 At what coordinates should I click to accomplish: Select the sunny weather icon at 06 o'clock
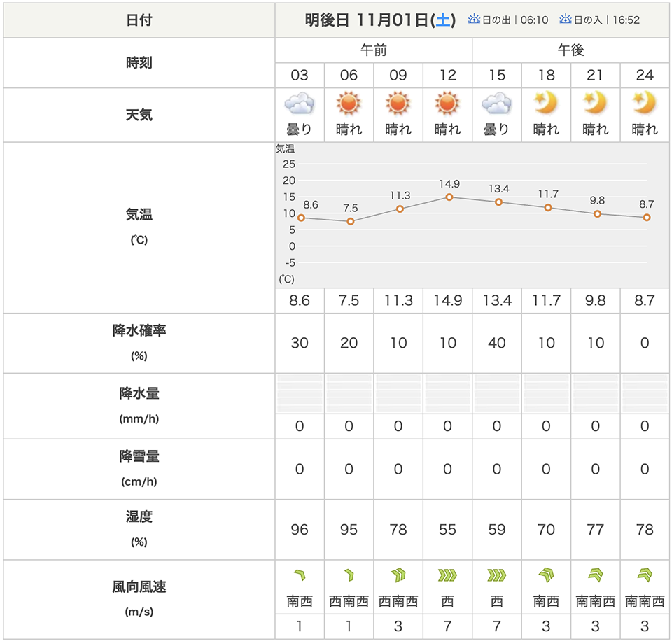[x=349, y=104]
